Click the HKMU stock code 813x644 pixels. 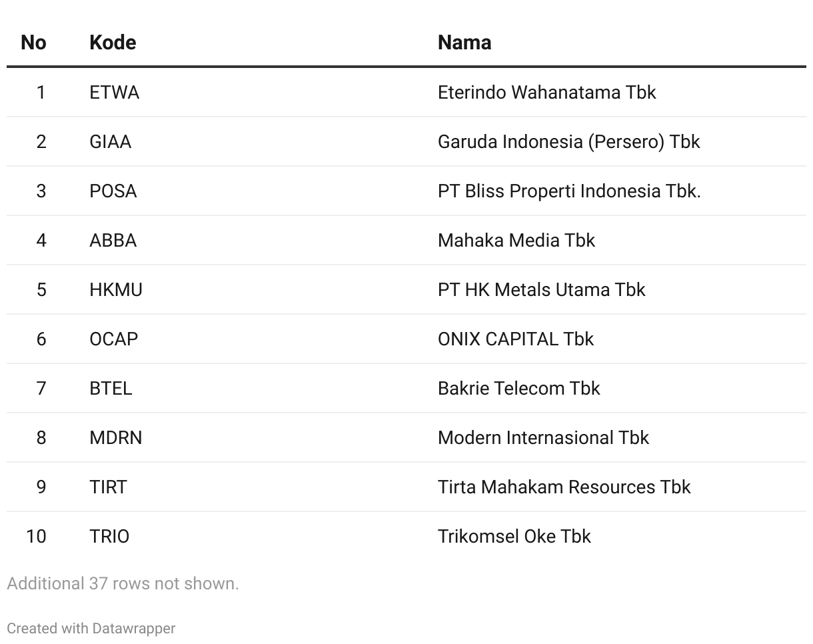tap(116, 289)
